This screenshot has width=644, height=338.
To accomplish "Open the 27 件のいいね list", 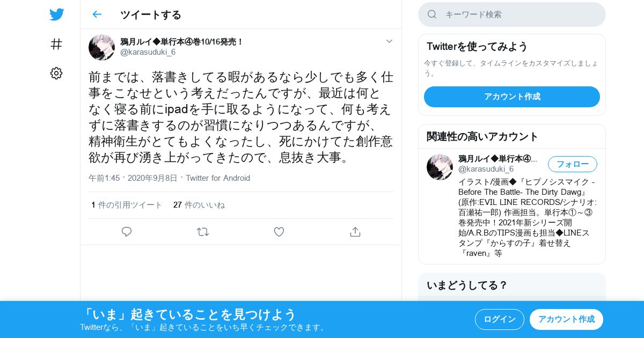I will click(x=199, y=205).
